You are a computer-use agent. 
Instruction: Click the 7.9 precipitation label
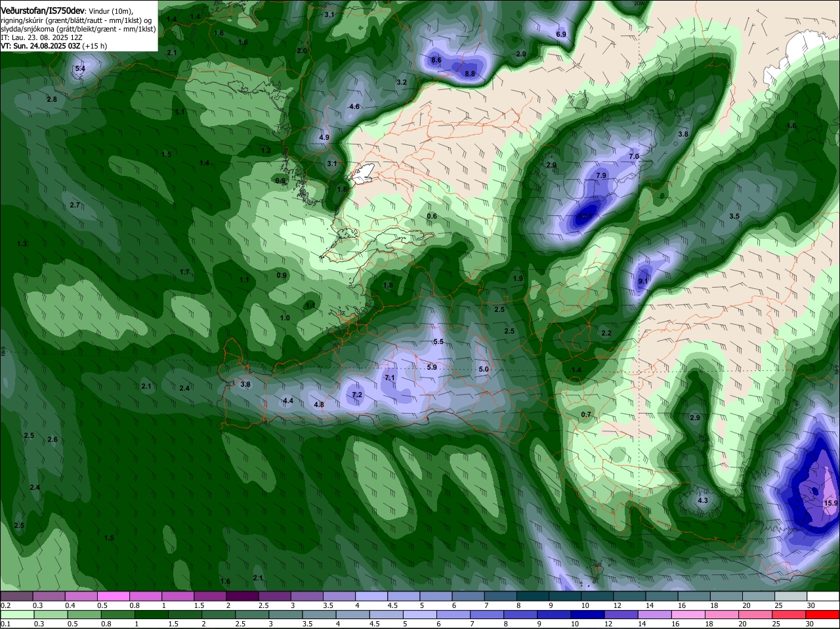point(601,175)
